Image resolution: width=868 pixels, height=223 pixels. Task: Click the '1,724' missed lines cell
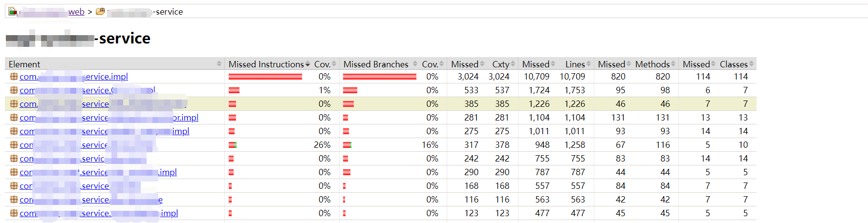coord(539,90)
